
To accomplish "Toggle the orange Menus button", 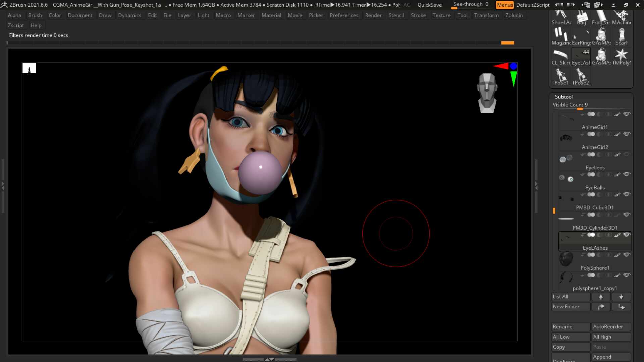I will coord(504,5).
